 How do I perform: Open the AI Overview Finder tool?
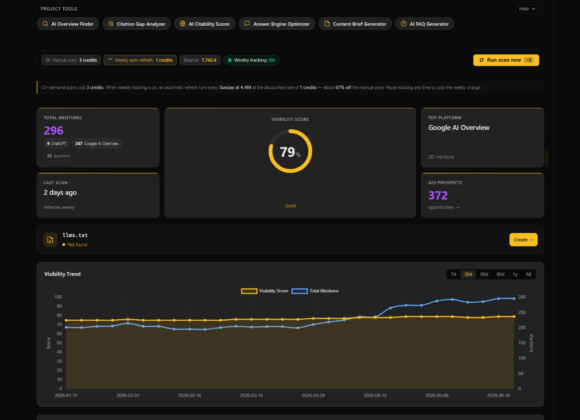click(68, 24)
